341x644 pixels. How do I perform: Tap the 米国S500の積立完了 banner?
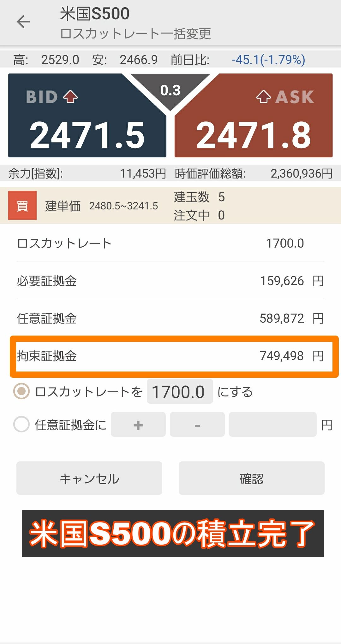click(173, 533)
